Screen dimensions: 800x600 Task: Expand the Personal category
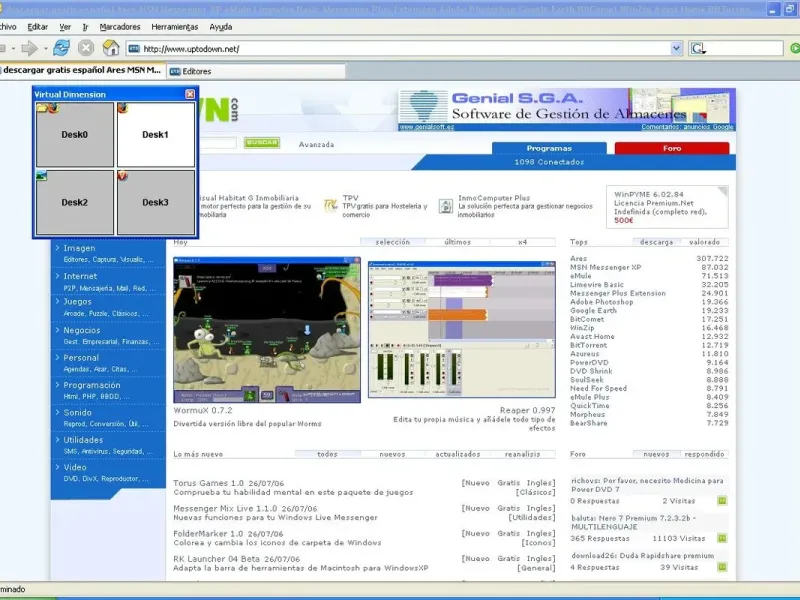point(81,358)
